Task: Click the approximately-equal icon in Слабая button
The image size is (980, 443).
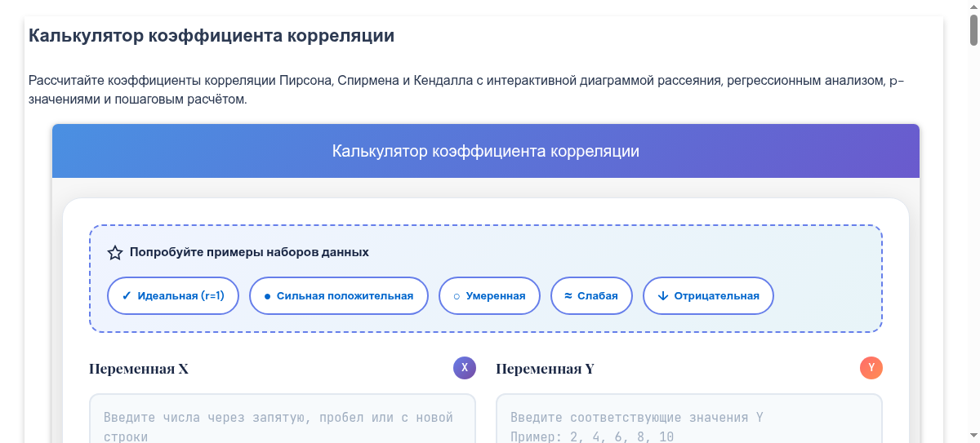Action: [568, 296]
